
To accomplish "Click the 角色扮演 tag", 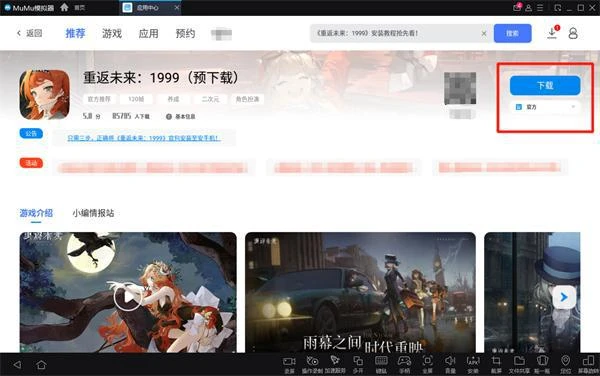I will [247, 99].
